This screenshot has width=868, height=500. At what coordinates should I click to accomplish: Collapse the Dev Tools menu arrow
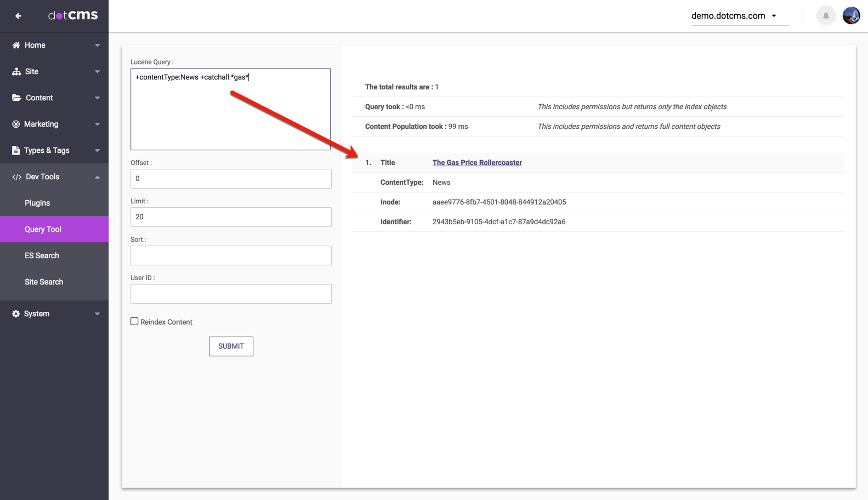coord(97,177)
